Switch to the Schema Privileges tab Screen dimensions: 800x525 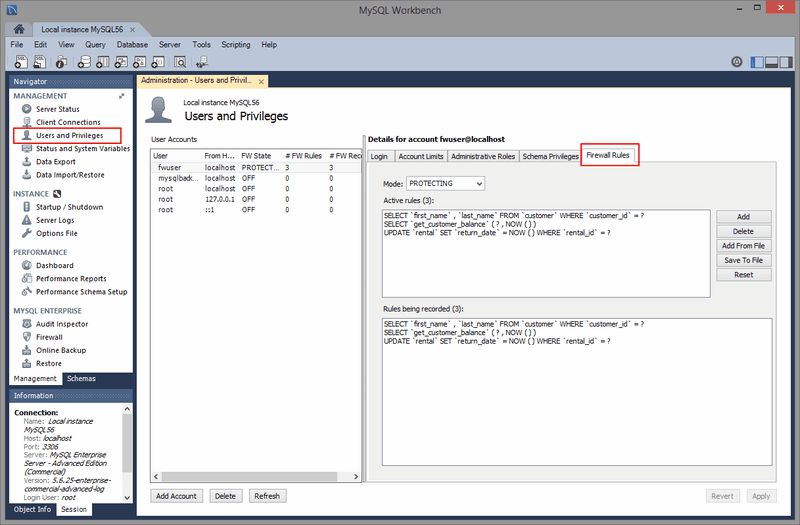click(x=549, y=156)
